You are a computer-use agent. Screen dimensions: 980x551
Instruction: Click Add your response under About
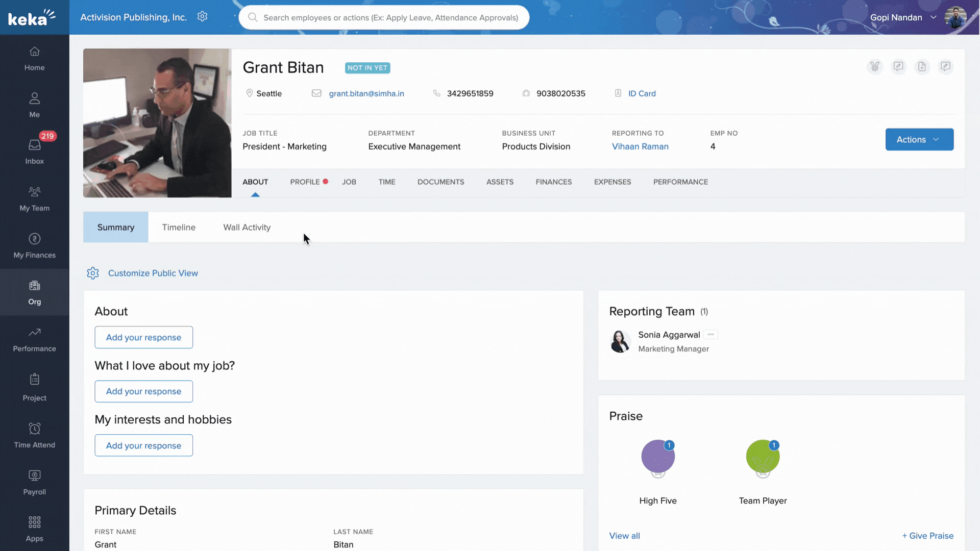(143, 338)
